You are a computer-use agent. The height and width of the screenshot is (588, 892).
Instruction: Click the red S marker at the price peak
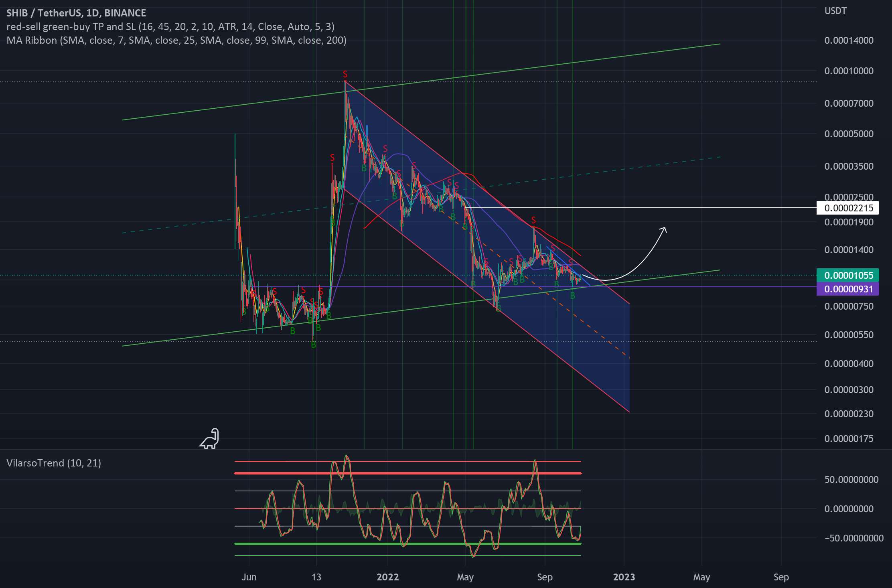click(345, 74)
